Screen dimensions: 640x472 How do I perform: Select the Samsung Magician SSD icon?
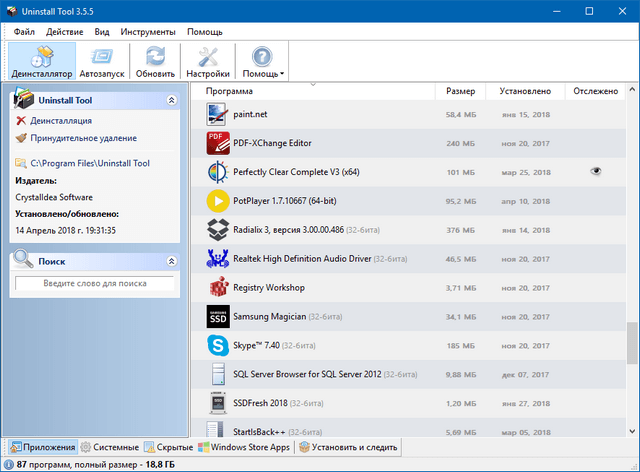218,317
